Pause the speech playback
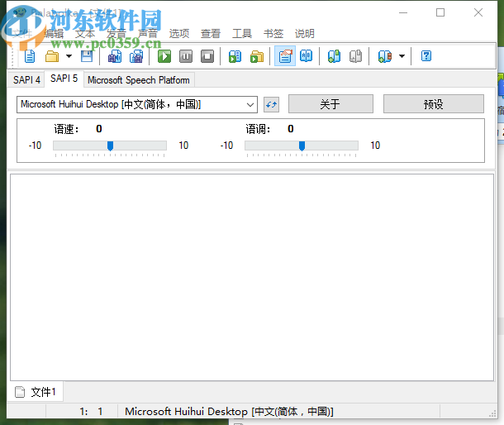Screen dimensions: 504x425 click(x=186, y=56)
